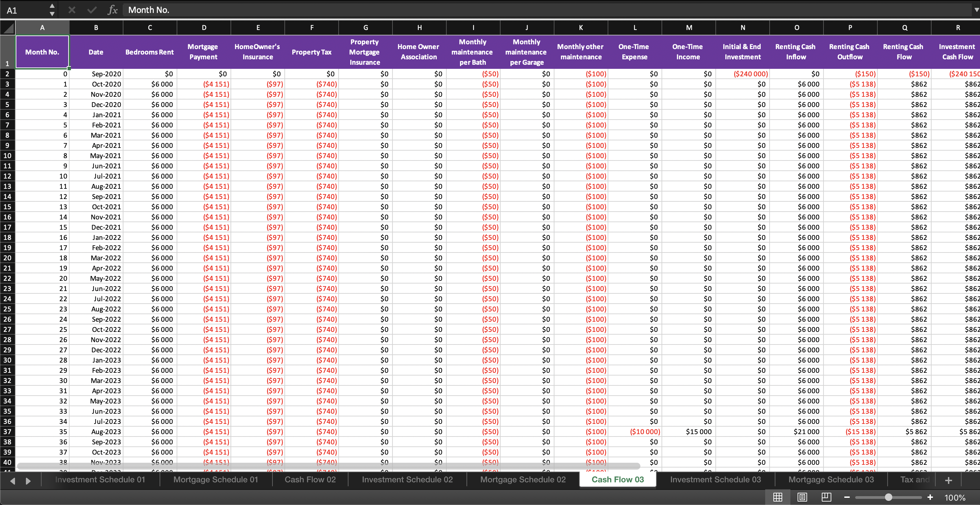The width and height of the screenshot is (980, 505).
Task: Click the $5 862 Renting Cash Flow cell
Action: [x=904, y=432]
